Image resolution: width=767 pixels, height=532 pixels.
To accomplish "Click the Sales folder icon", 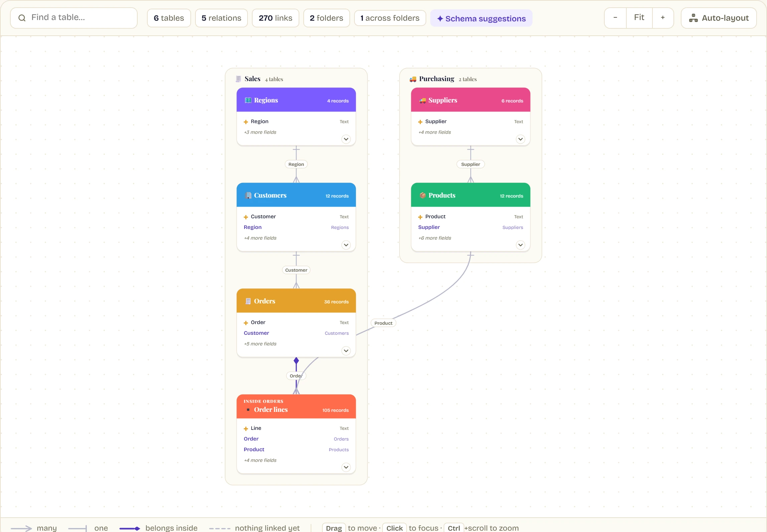I will (238, 79).
